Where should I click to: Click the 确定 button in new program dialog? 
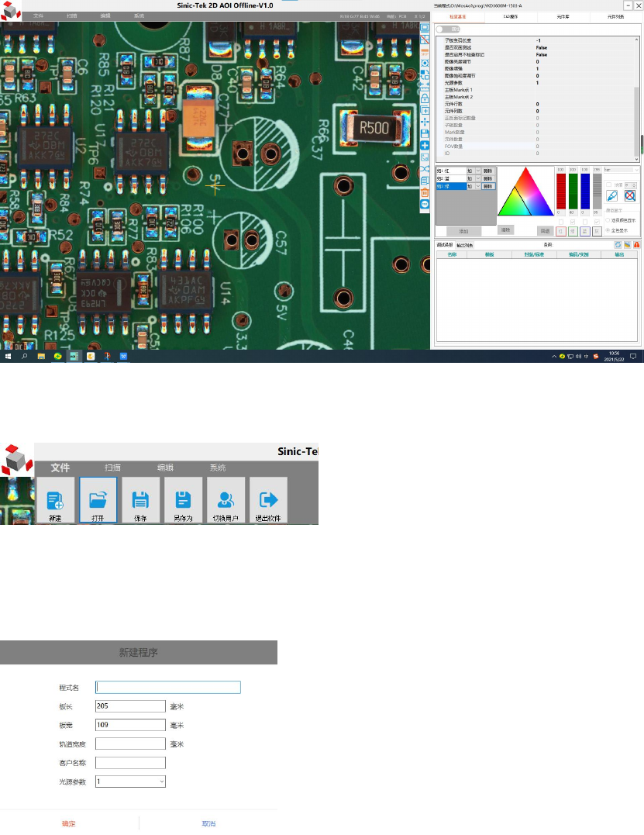coord(69,823)
